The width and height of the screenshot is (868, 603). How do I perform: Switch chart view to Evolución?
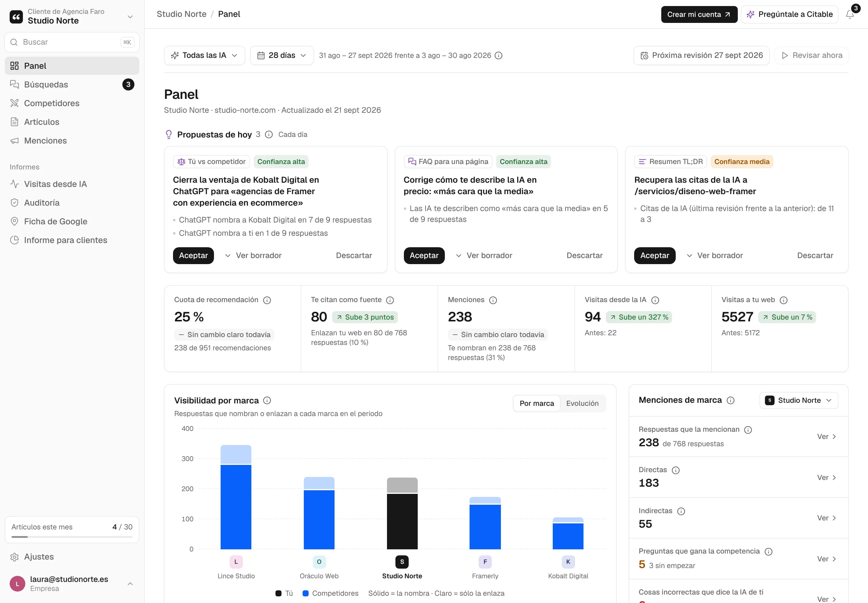tap(582, 403)
